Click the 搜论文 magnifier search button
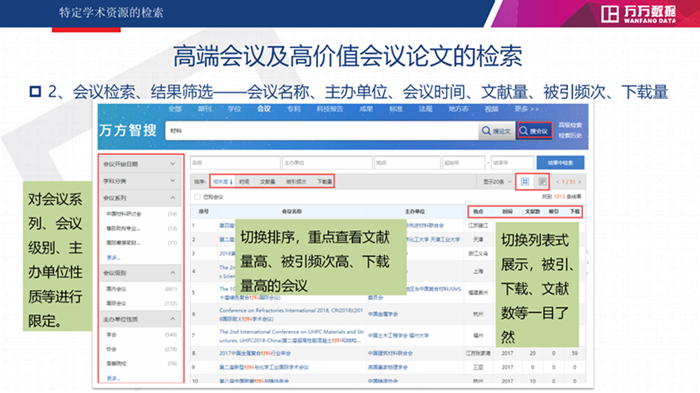The height and width of the screenshot is (393, 700). click(x=496, y=131)
